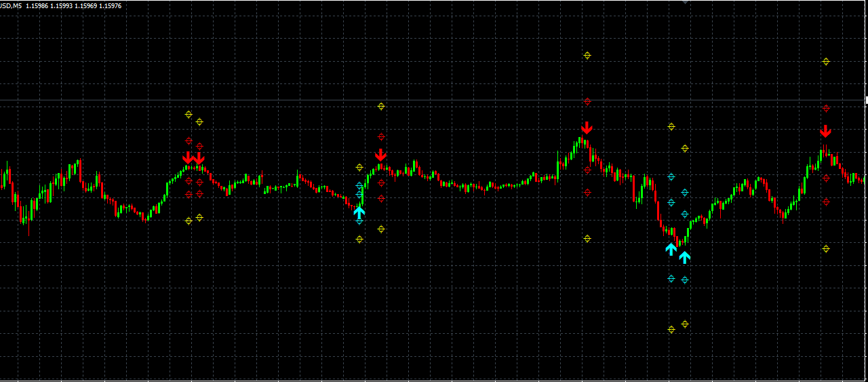
Task: Select the second red sell arrow from left
Action: coord(199,158)
